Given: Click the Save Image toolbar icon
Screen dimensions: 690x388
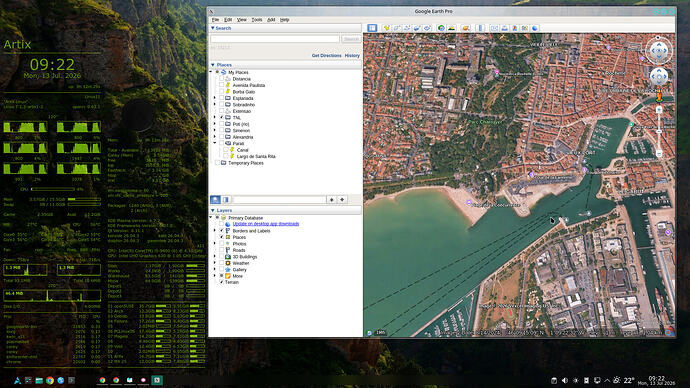Looking at the screenshot, I should point(515,28).
